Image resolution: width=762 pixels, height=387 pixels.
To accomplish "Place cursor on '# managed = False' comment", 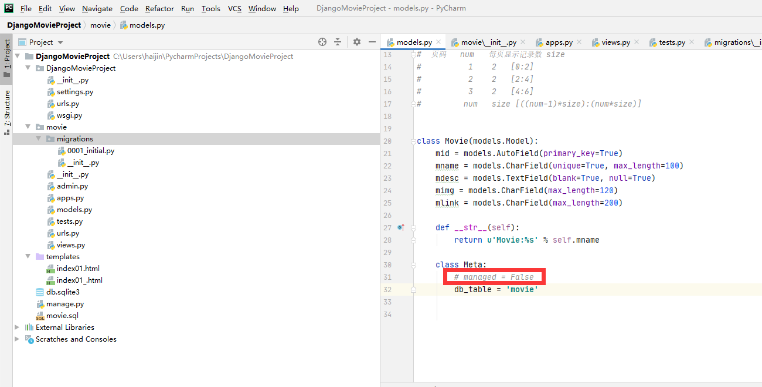I will coord(494,277).
